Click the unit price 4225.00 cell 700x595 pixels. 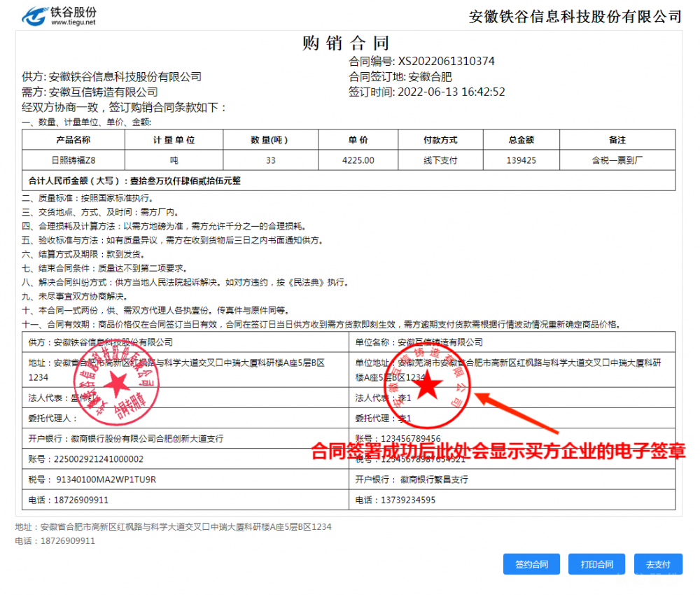(358, 160)
